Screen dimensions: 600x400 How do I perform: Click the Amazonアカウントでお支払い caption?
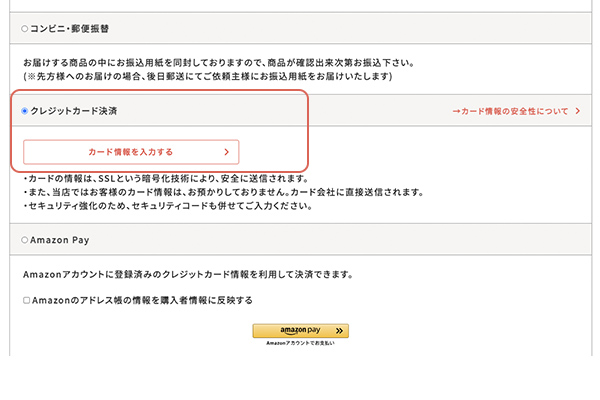pos(300,344)
